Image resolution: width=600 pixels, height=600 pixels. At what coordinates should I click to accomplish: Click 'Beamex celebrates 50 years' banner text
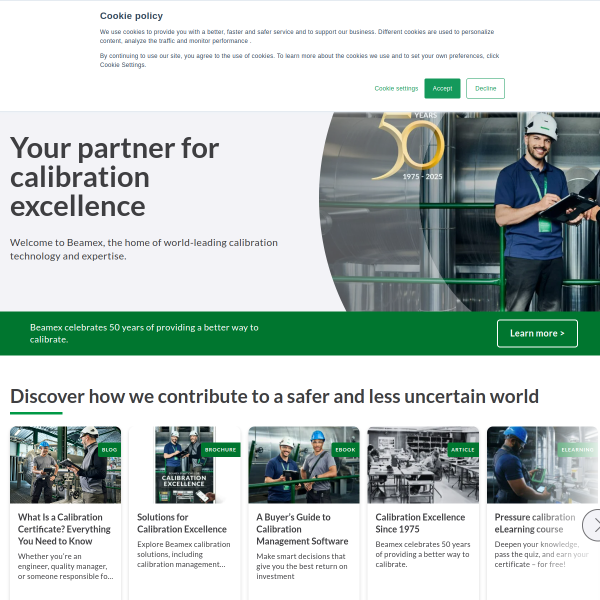(144, 333)
